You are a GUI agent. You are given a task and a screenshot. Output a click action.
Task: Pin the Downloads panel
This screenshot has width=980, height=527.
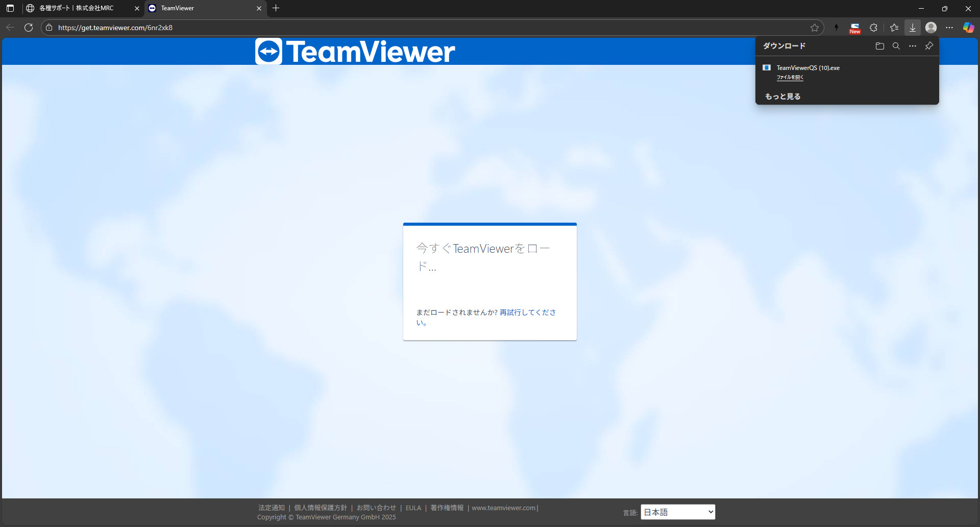coord(929,46)
